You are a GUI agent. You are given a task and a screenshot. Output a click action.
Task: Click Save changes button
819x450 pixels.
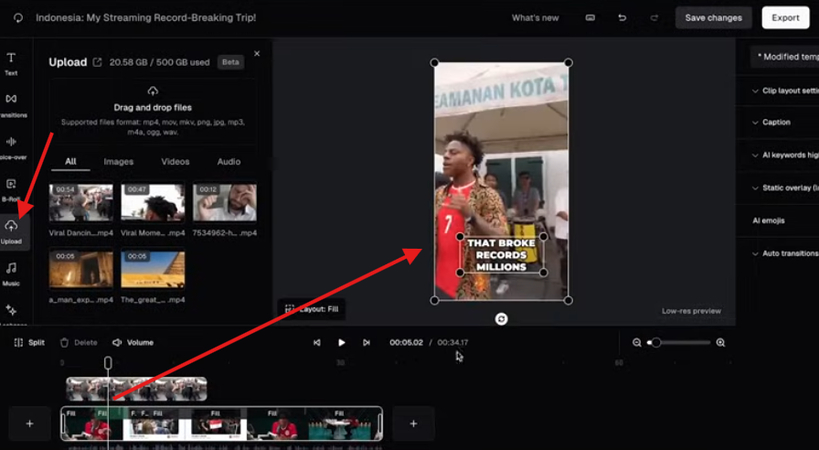[x=713, y=18]
